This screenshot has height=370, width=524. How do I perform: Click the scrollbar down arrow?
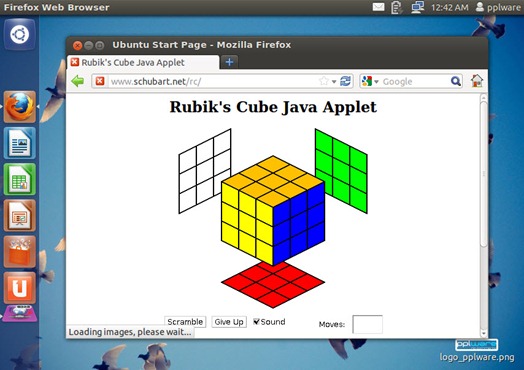click(484, 333)
